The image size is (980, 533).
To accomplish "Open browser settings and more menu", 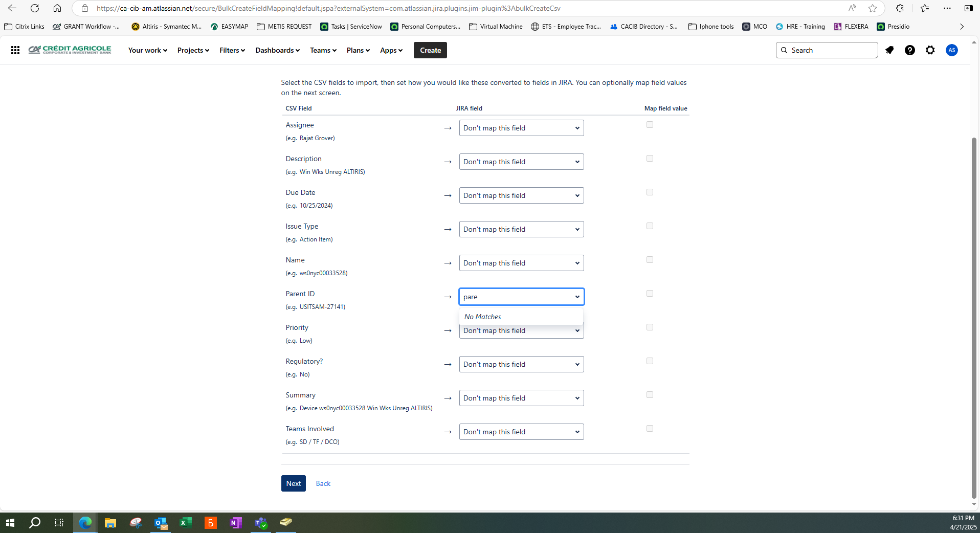I will coord(947,8).
